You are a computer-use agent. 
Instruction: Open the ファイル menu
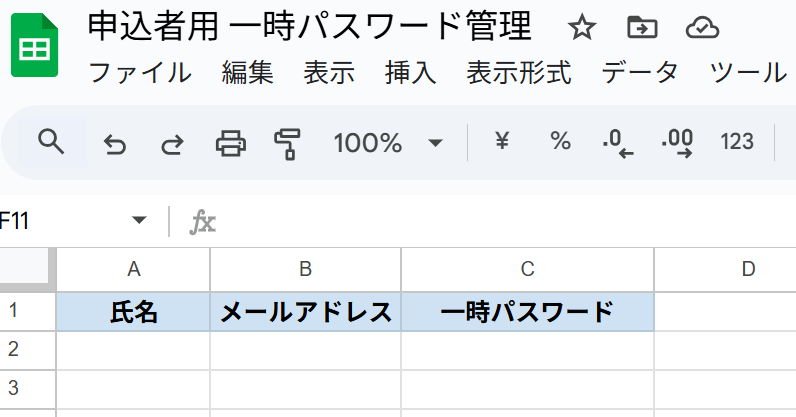140,72
